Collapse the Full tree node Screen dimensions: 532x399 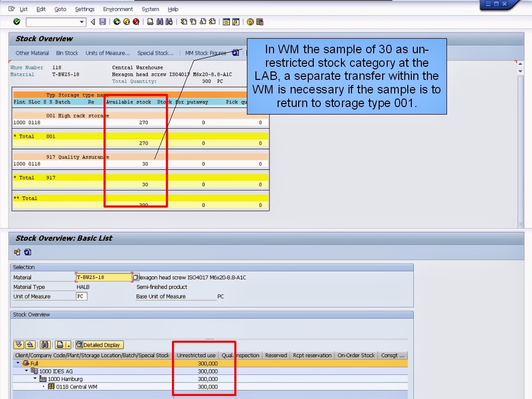point(17,363)
